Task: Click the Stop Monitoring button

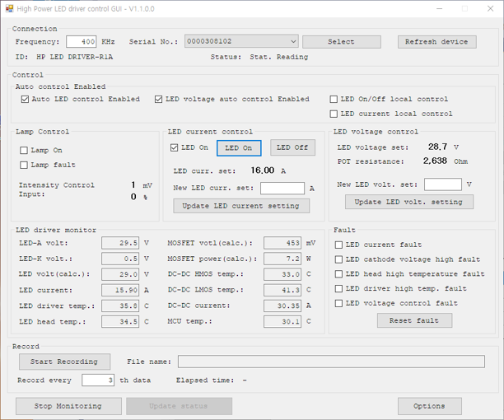Action: 69,406
